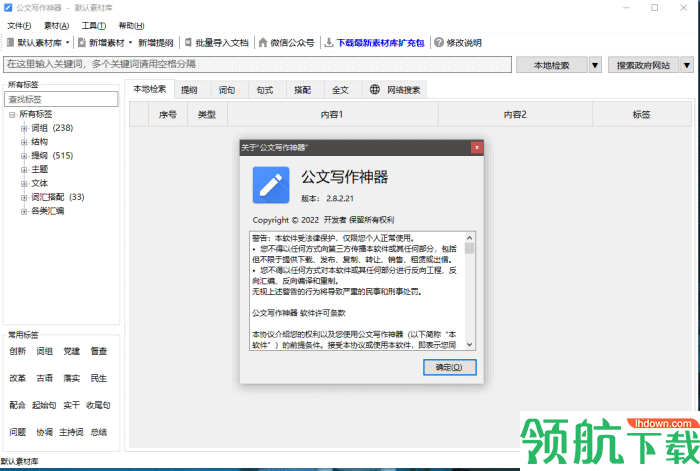Click the 内容1 column header
The width and height of the screenshot is (700, 471).
(x=332, y=114)
